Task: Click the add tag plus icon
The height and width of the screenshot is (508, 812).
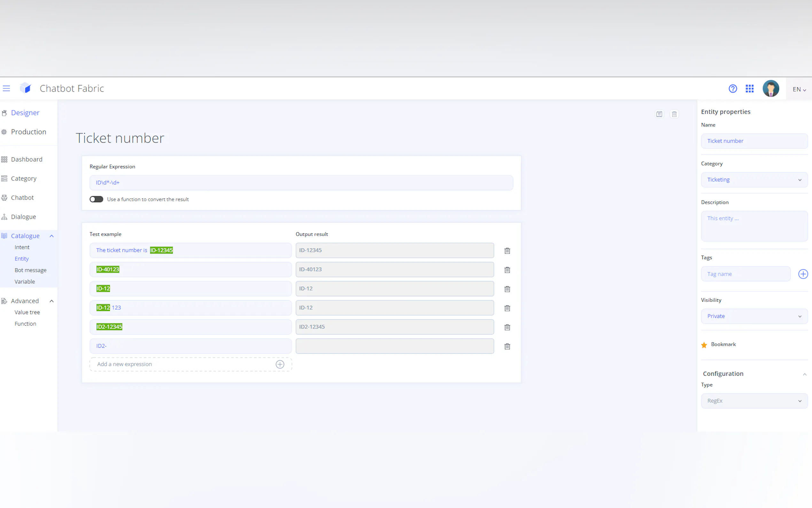Action: 803,274
